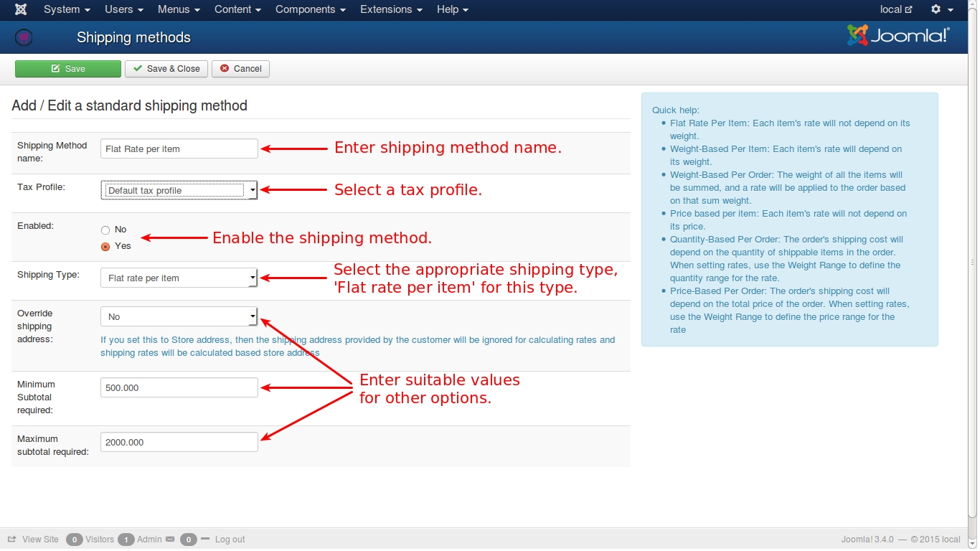The width and height of the screenshot is (980, 551).
Task: Click the View Site link
Action: (40, 540)
